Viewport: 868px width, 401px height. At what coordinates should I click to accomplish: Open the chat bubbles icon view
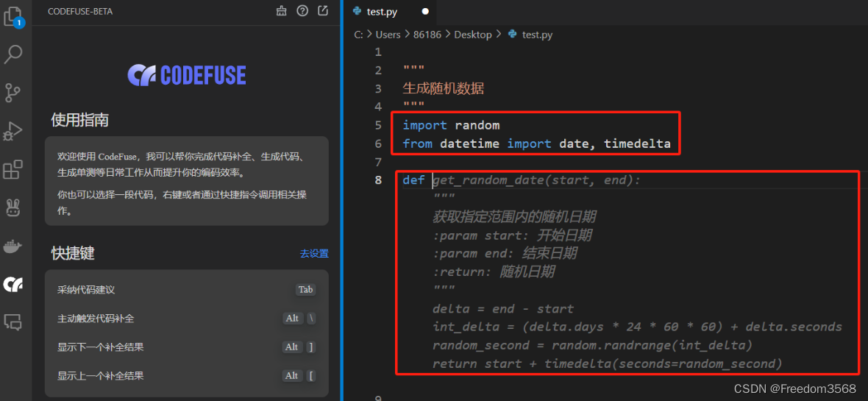point(13,322)
